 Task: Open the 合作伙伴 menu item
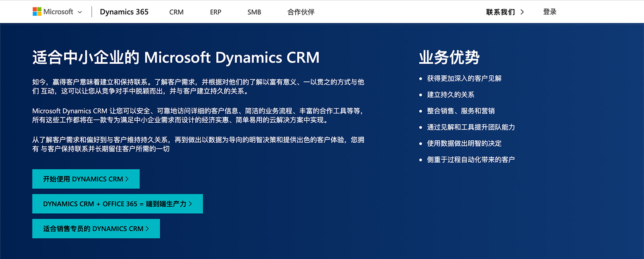301,12
